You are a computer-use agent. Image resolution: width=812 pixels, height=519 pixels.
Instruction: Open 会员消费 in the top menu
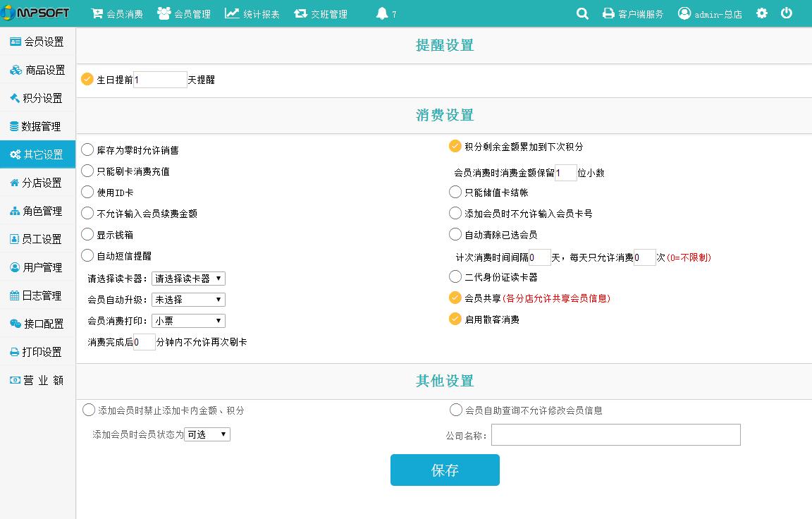pos(118,13)
